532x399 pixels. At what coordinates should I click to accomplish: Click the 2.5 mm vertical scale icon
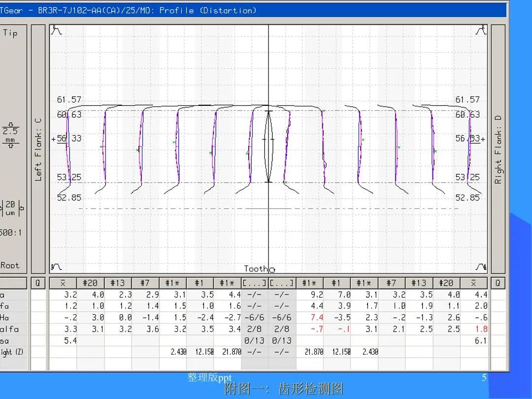[x=10, y=135]
